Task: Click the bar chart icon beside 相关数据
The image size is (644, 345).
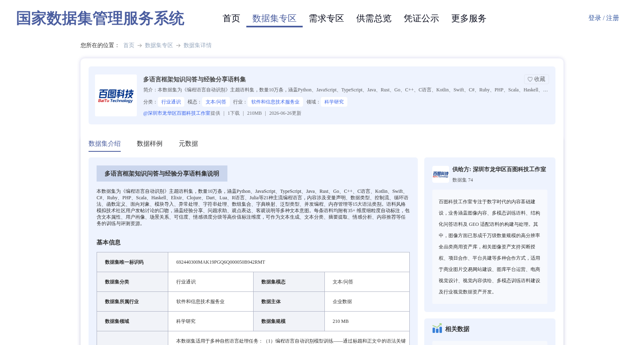Action: tap(437, 328)
